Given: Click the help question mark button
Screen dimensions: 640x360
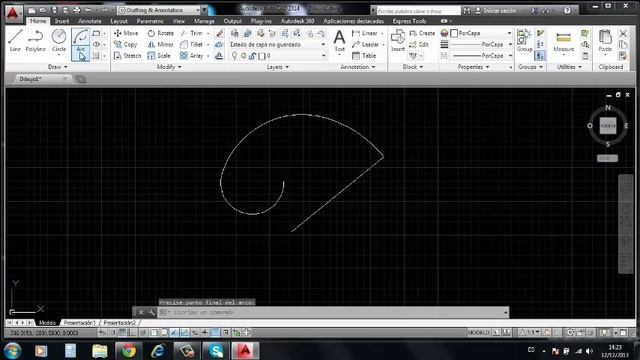Looking at the screenshot, I should (567, 11).
